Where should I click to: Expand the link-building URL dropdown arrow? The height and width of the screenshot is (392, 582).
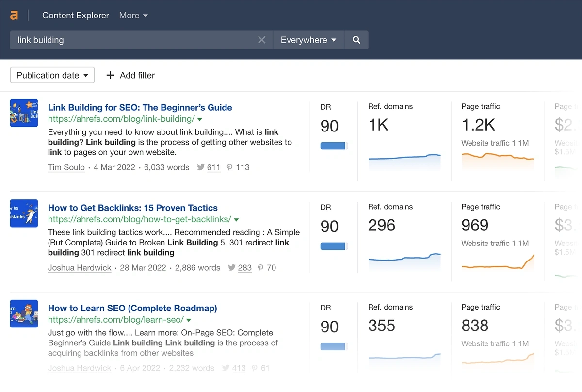(200, 119)
